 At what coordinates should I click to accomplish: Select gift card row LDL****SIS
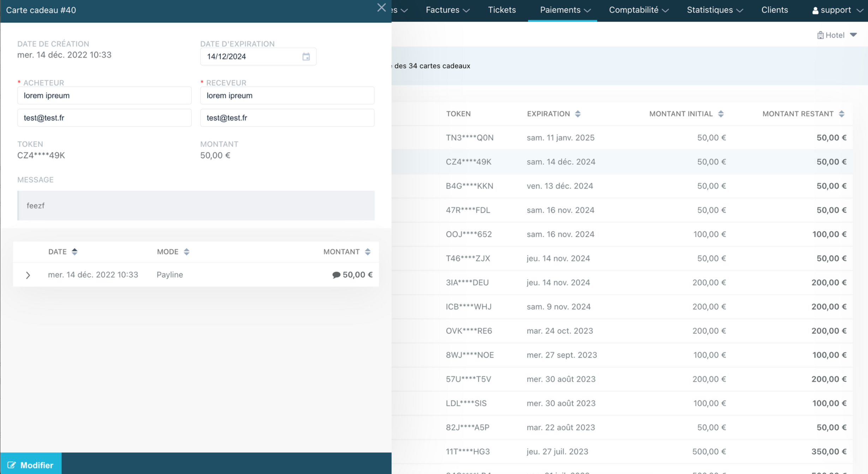622,403
